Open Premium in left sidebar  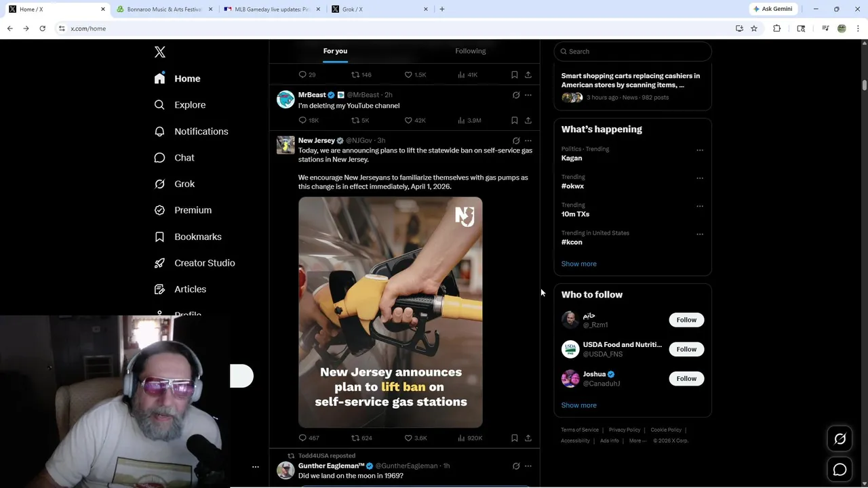tap(183, 210)
